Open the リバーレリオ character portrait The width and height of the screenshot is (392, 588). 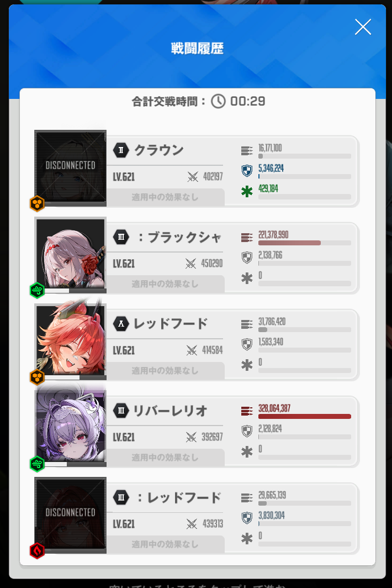(71, 429)
